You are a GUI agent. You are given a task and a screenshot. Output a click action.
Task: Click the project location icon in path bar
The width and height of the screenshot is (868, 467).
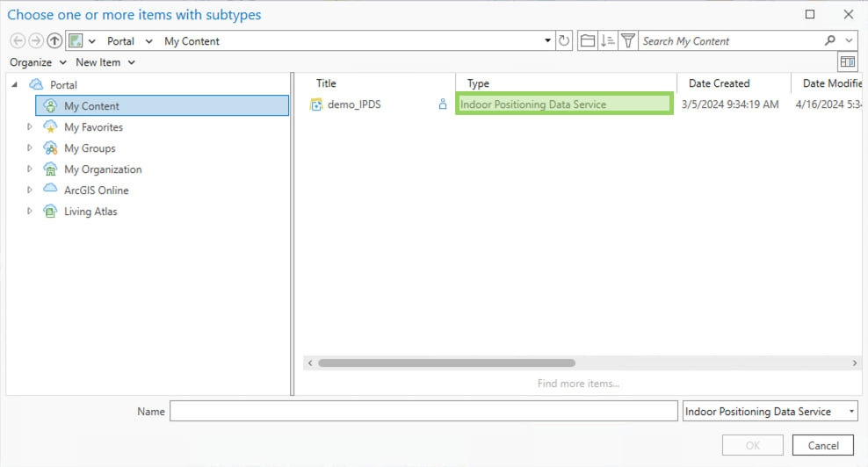pyautogui.click(x=76, y=40)
